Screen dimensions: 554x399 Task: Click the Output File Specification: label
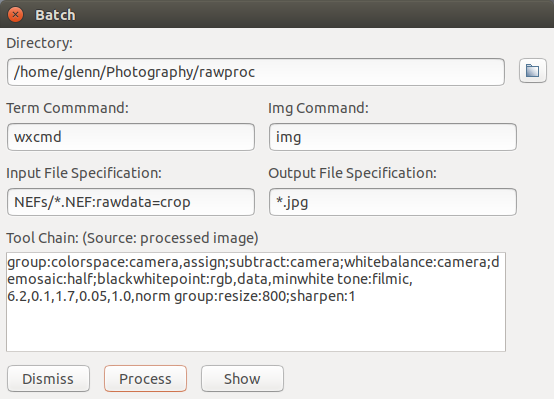point(353,173)
